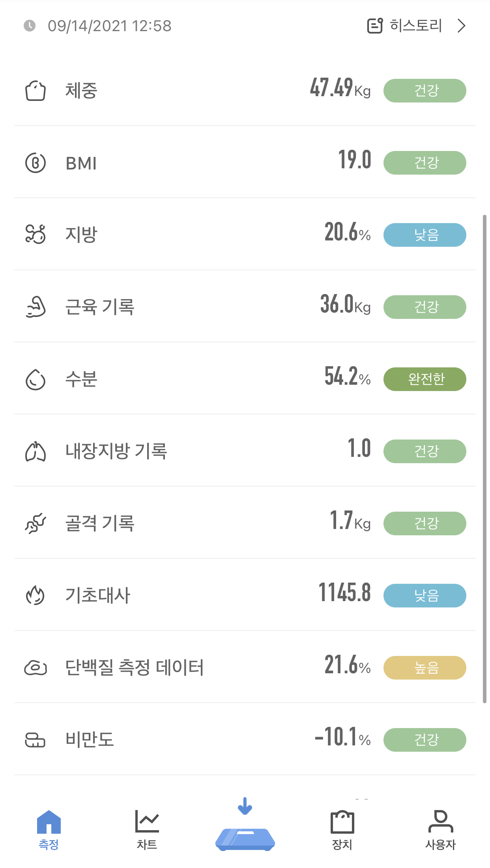Tap the flame (기초대사) icon
The height and width of the screenshot is (868, 490).
[36, 595]
